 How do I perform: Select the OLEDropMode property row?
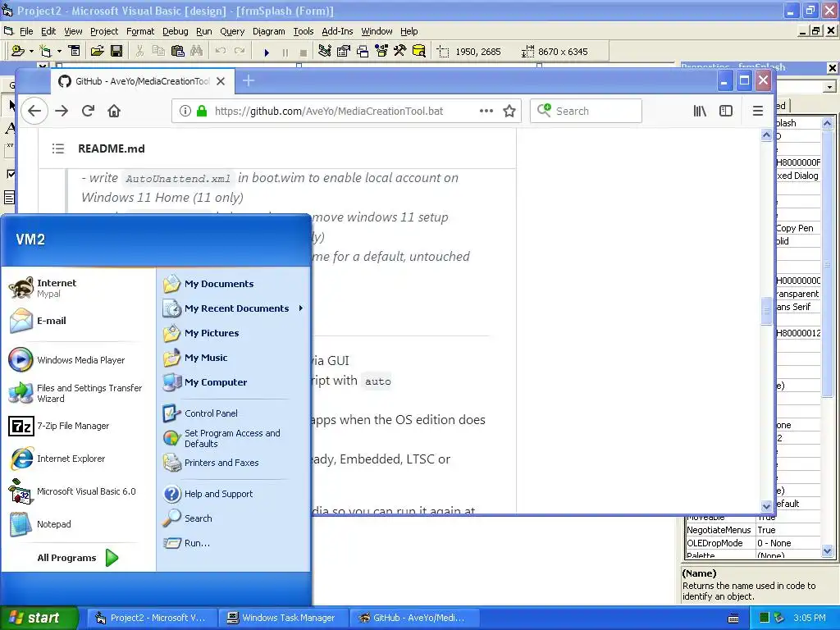753,543
